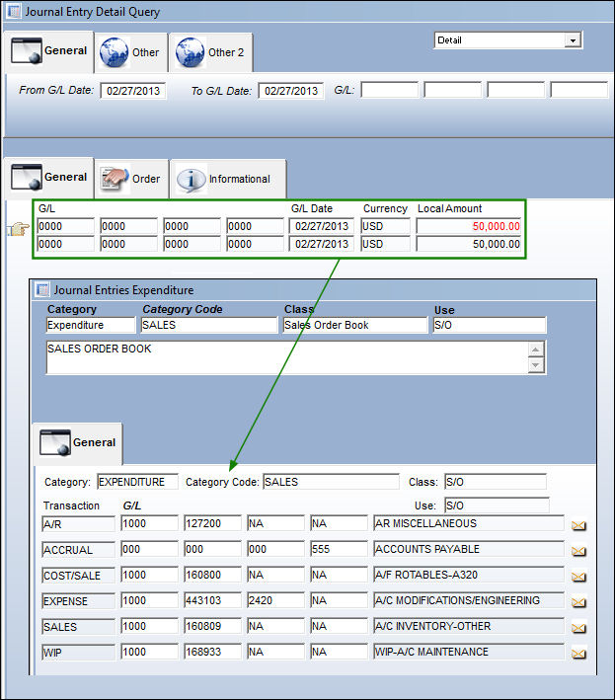Click envelope icon for WIP-A/C MAINTENANCE
Viewport: 615px width, 700px height.
point(578,654)
